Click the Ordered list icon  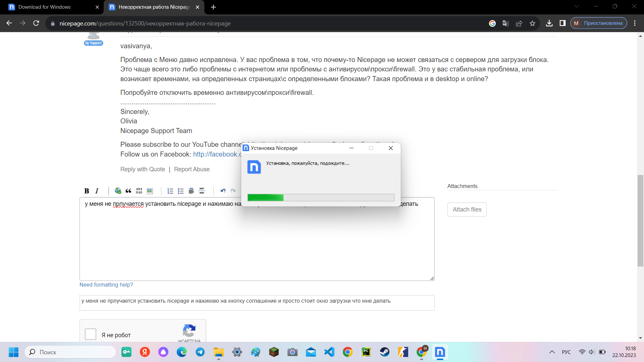pyautogui.click(x=170, y=190)
